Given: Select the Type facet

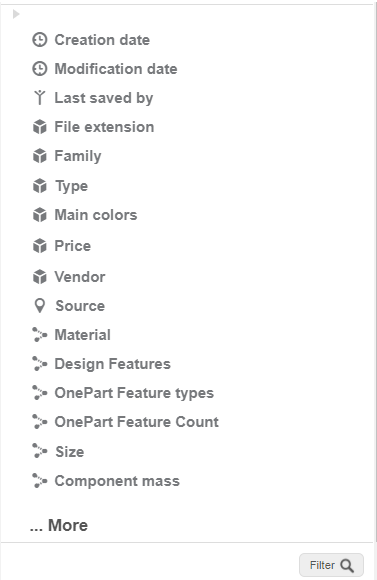Looking at the screenshot, I should click(x=71, y=186).
